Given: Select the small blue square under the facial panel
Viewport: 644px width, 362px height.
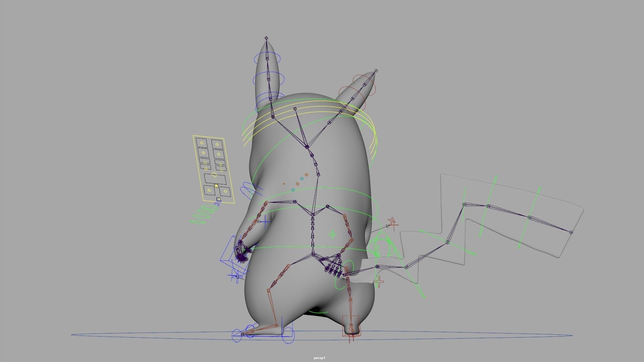Looking at the screenshot, I should click(x=219, y=200).
